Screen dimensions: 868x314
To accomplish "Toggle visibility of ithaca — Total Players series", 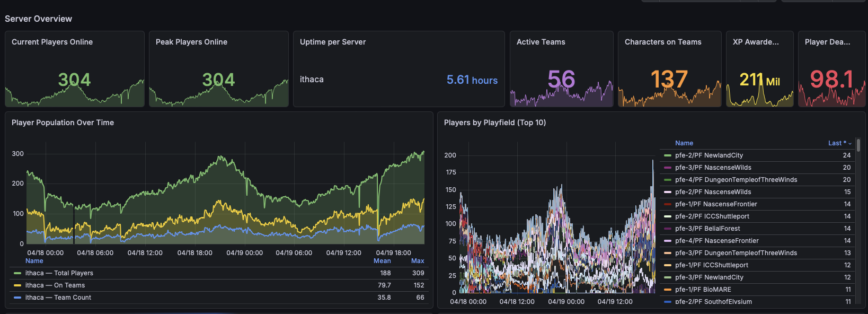I will click(59, 273).
